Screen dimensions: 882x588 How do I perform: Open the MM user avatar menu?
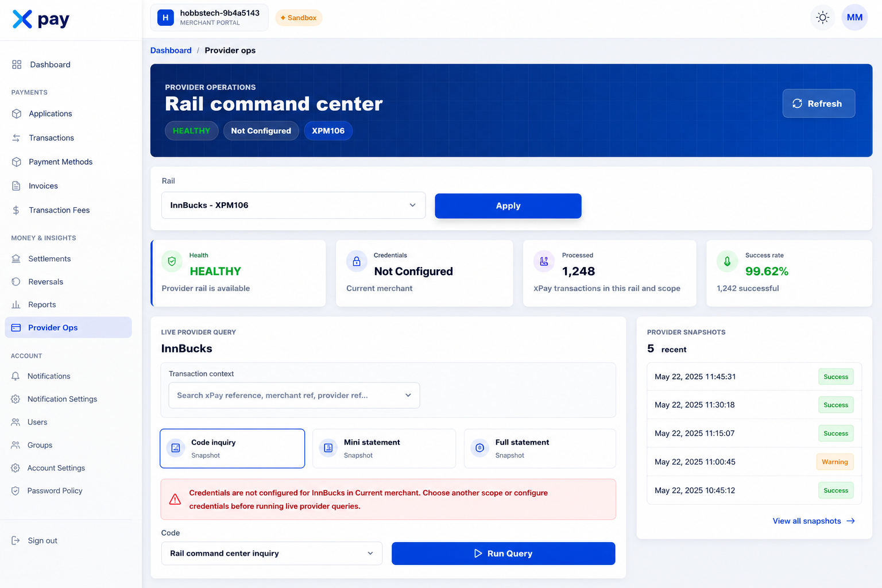pyautogui.click(x=854, y=18)
